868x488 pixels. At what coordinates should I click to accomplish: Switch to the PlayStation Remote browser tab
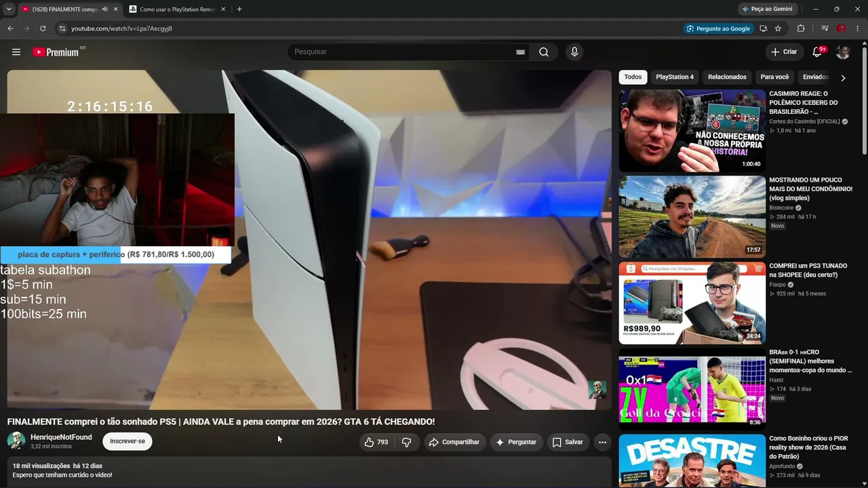coord(178,9)
